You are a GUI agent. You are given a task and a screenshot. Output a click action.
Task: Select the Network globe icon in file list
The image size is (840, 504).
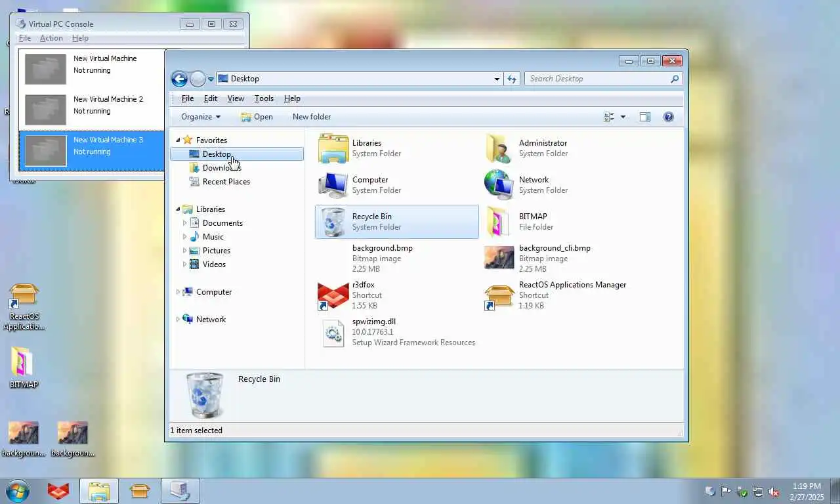coord(499,185)
